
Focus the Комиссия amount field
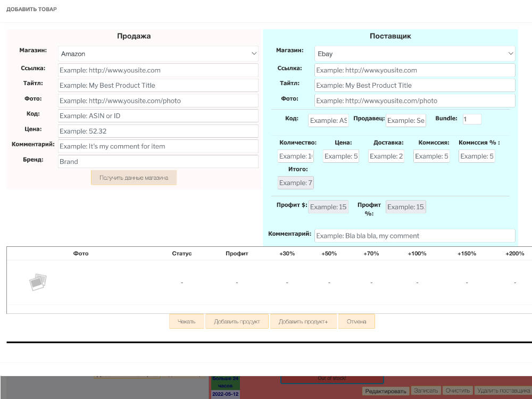tap(431, 156)
